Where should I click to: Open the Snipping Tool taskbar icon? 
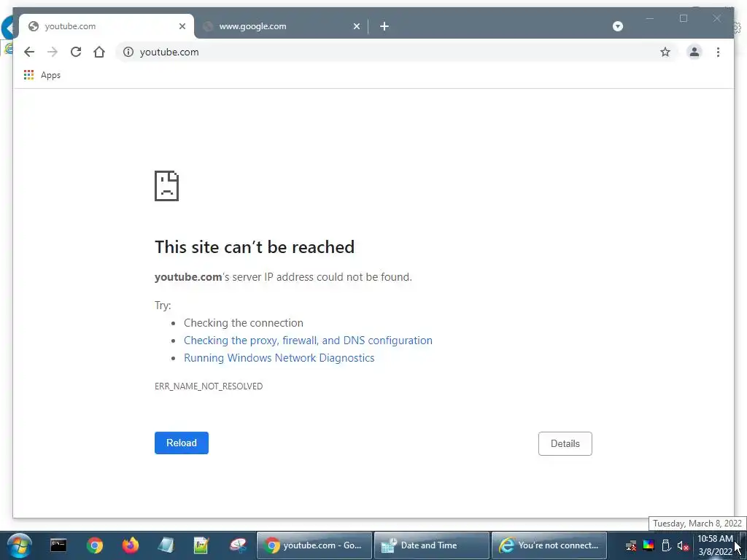coord(238,545)
